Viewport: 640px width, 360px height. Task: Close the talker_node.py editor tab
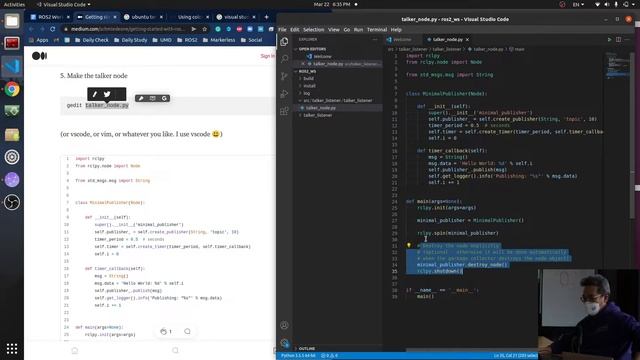point(467,40)
